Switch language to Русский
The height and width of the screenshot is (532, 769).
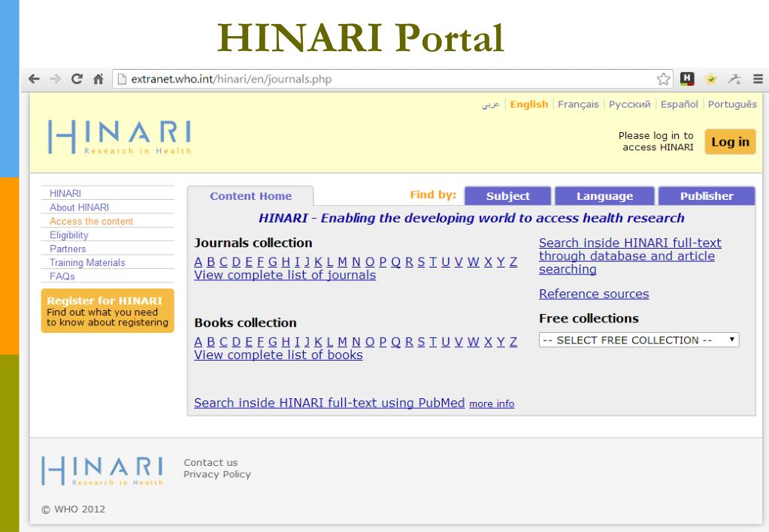click(629, 104)
